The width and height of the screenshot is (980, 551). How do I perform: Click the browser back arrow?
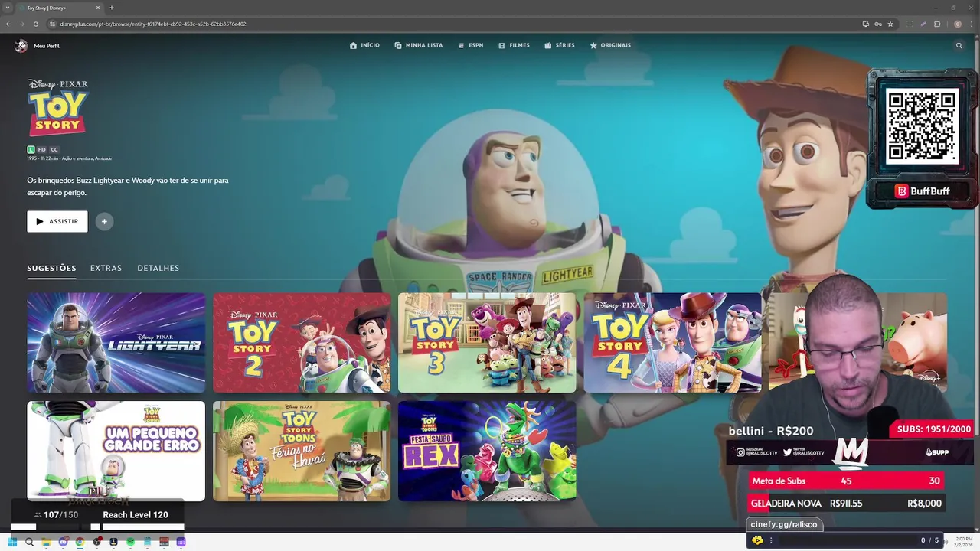tap(8, 24)
